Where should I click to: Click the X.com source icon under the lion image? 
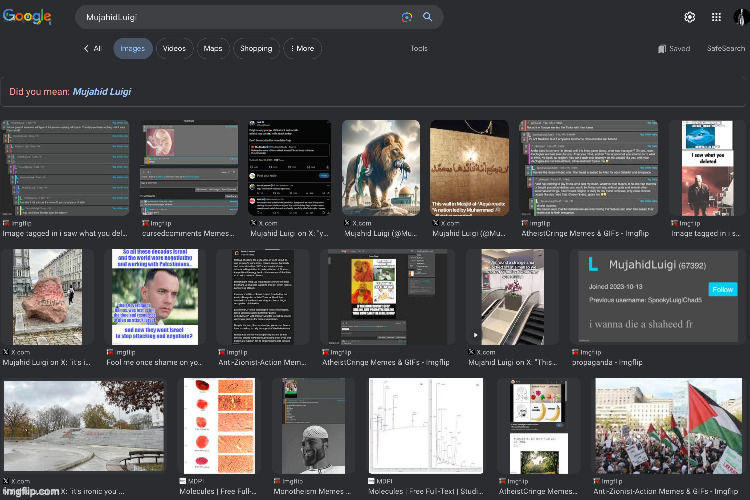[x=347, y=223]
